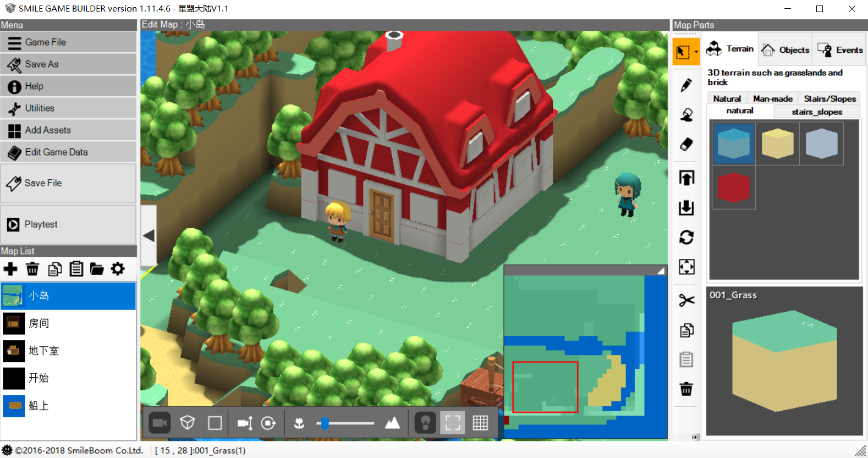Click the circular camera rotation icon

[268, 423]
